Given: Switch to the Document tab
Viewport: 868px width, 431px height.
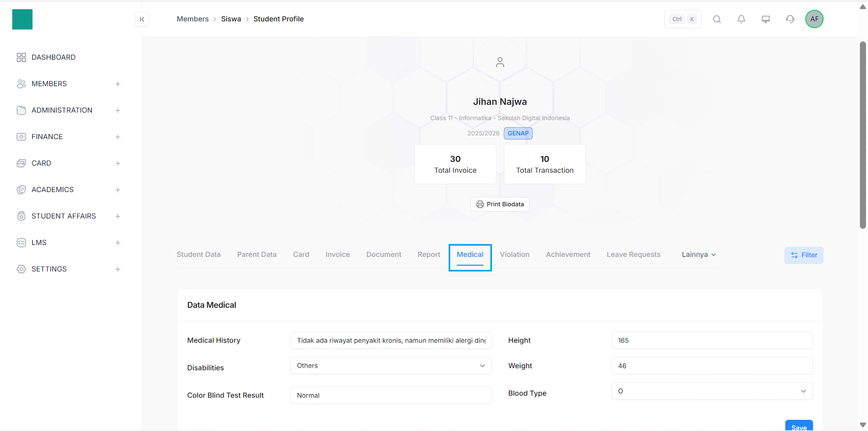Looking at the screenshot, I should tap(383, 255).
